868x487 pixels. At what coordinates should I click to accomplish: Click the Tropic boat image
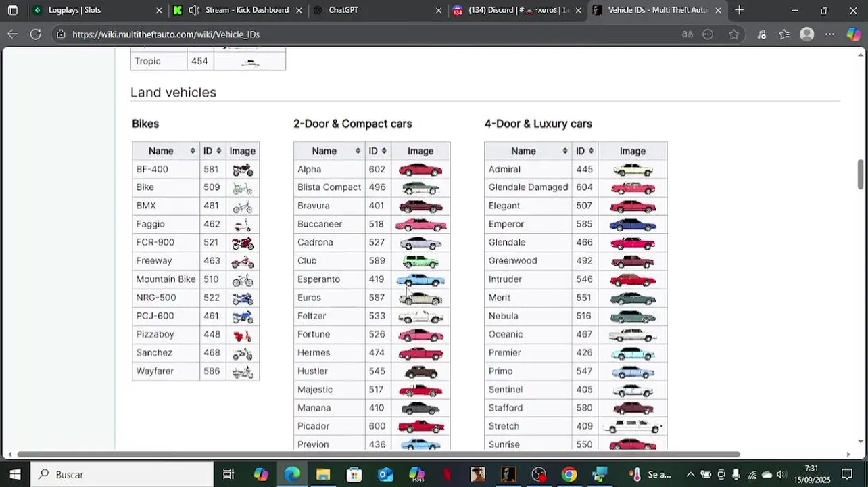[x=250, y=62]
